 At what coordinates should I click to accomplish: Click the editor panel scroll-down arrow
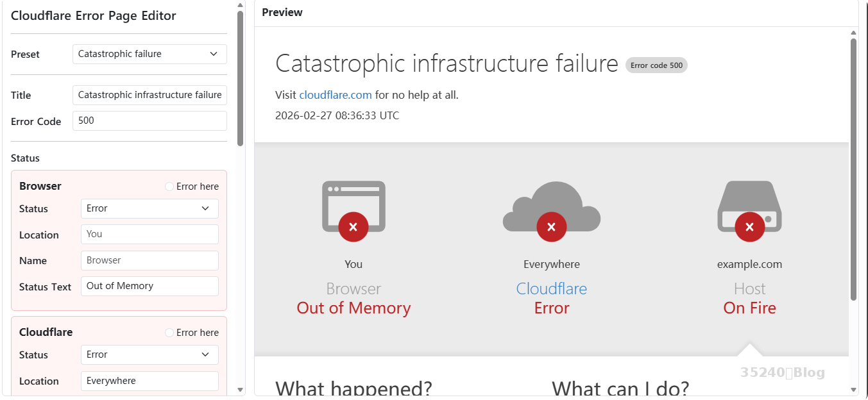click(241, 389)
